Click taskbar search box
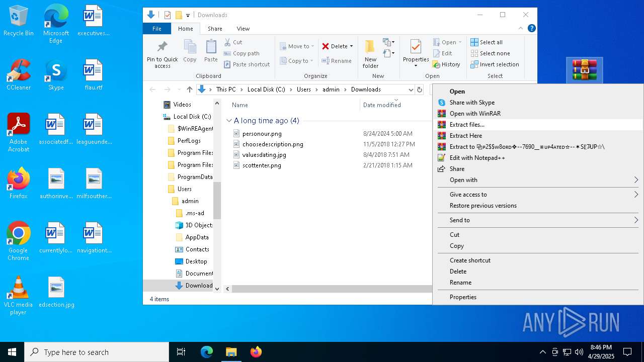644x362 pixels. 97,352
